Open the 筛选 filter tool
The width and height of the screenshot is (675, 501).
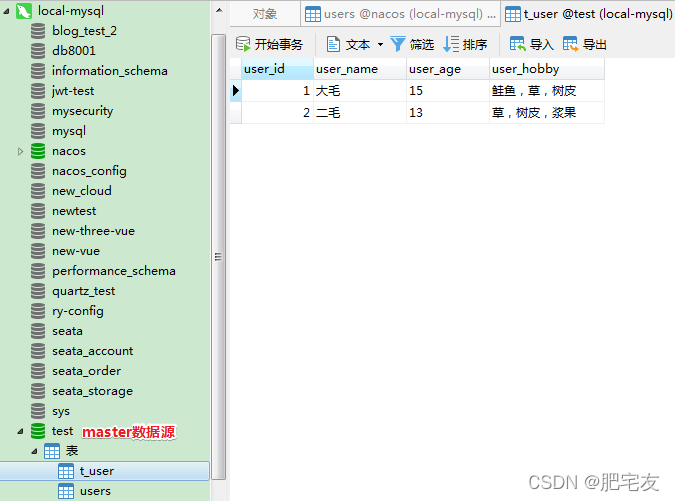tap(412, 44)
